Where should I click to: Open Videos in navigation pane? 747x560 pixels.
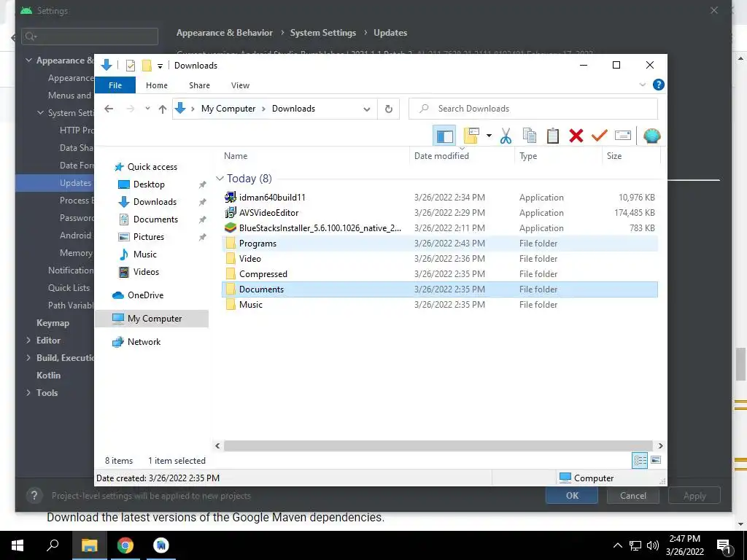[x=138, y=272]
